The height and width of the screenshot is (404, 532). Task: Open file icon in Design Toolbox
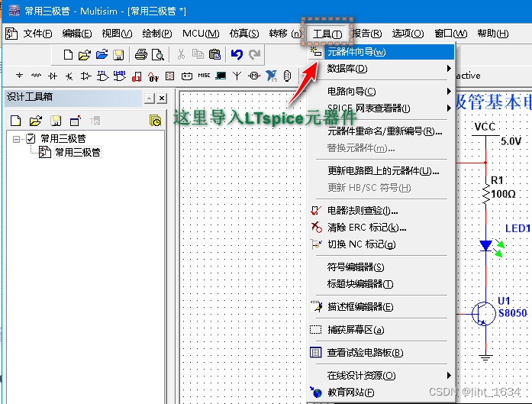click(x=36, y=121)
